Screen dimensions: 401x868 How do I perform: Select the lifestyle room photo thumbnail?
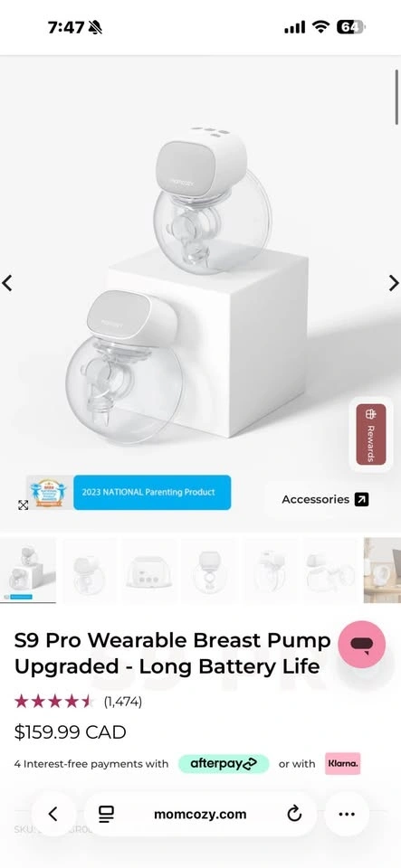pyautogui.click(x=382, y=571)
